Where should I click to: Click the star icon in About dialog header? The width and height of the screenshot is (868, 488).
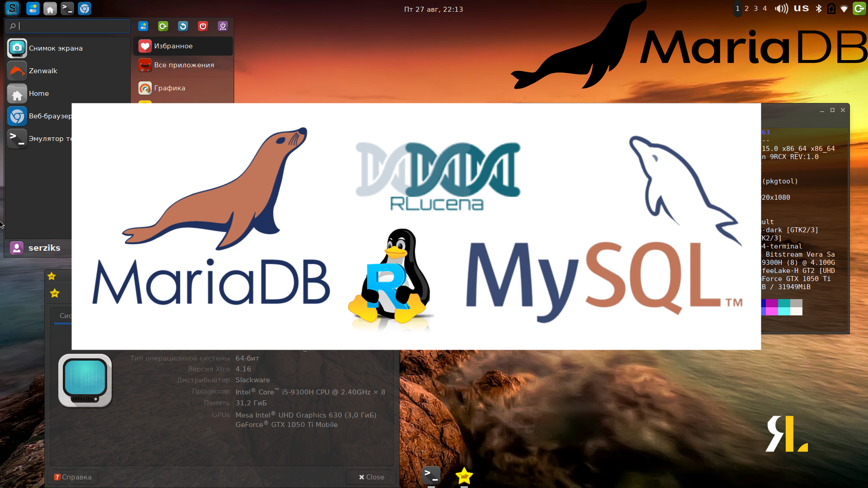pyautogui.click(x=55, y=294)
